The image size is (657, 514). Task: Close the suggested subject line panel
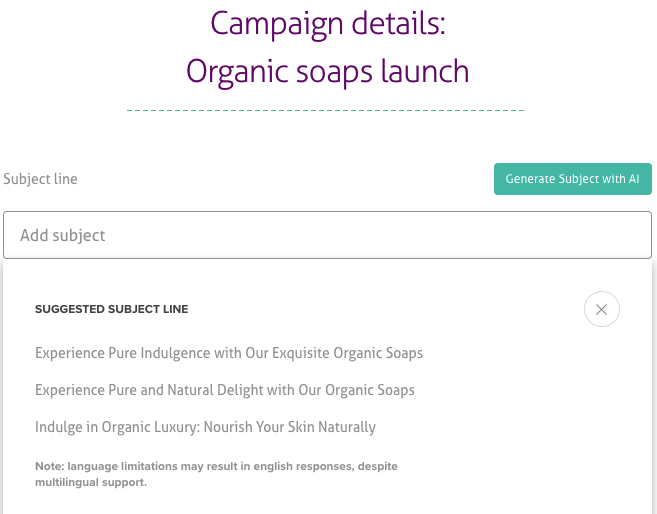point(601,309)
